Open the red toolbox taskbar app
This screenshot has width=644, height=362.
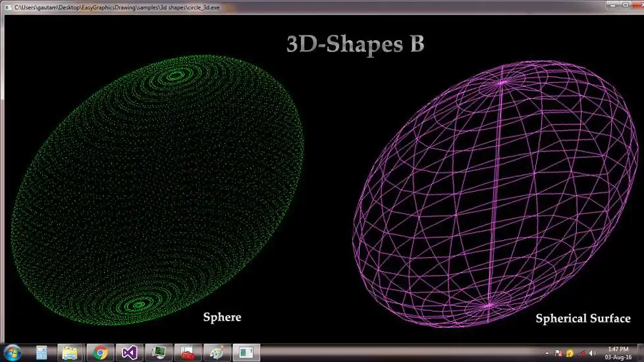pos(188,353)
